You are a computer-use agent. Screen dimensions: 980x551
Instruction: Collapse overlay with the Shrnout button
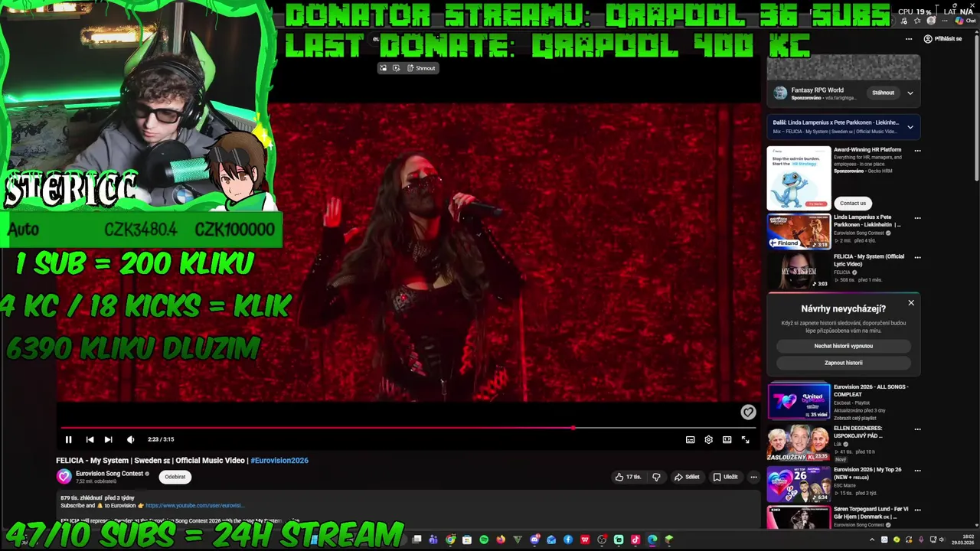(x=421, y=68)
